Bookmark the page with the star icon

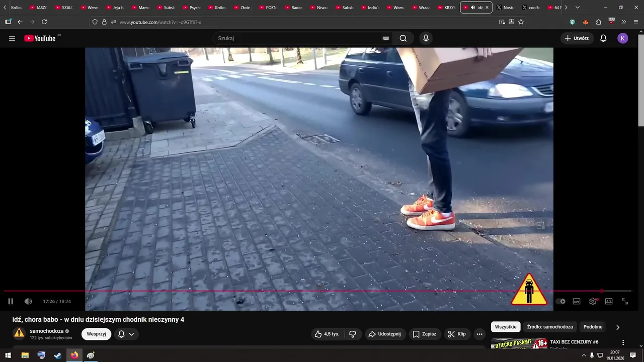[x=521, y=22]
